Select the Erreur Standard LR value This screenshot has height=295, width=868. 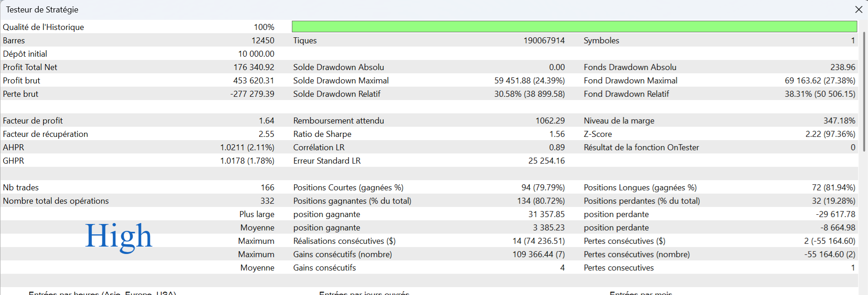pos(546,161)
